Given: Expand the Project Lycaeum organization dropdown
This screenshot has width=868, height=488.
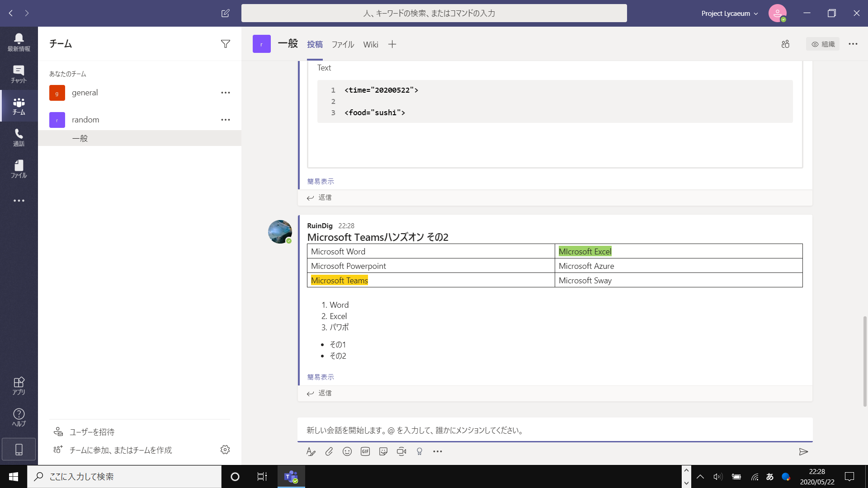Looking at the screenshot, I should (729, 14).
